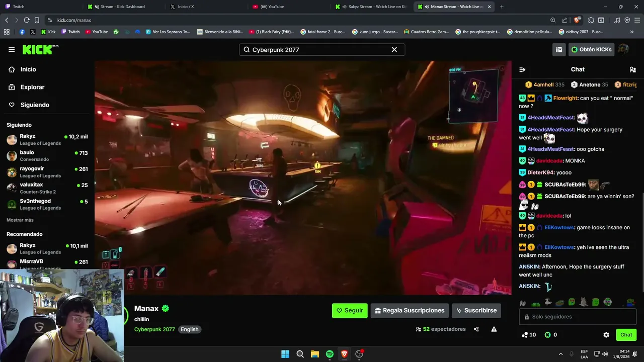Open the Windows Start menu

pyautogui.click(x=285, y=354)
